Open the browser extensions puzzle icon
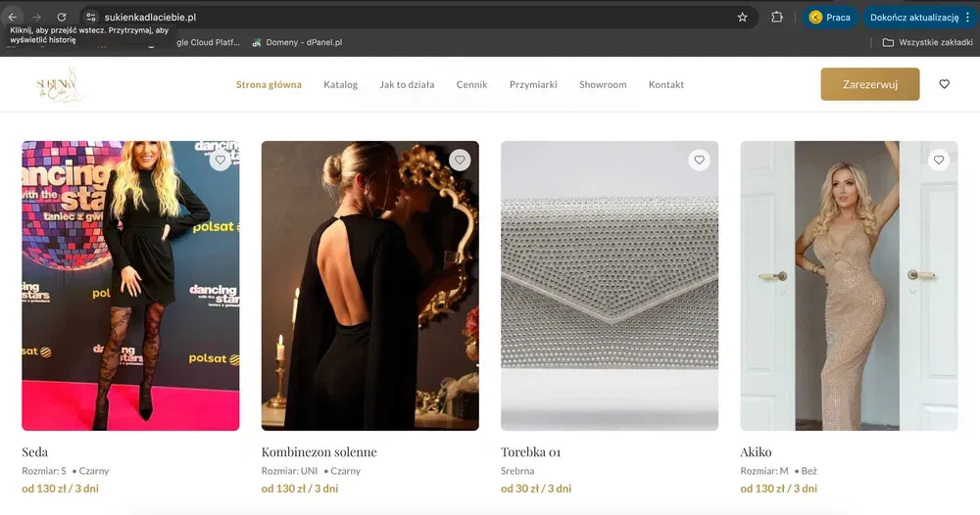The image size is (980, 515). (x=777, y=17)
